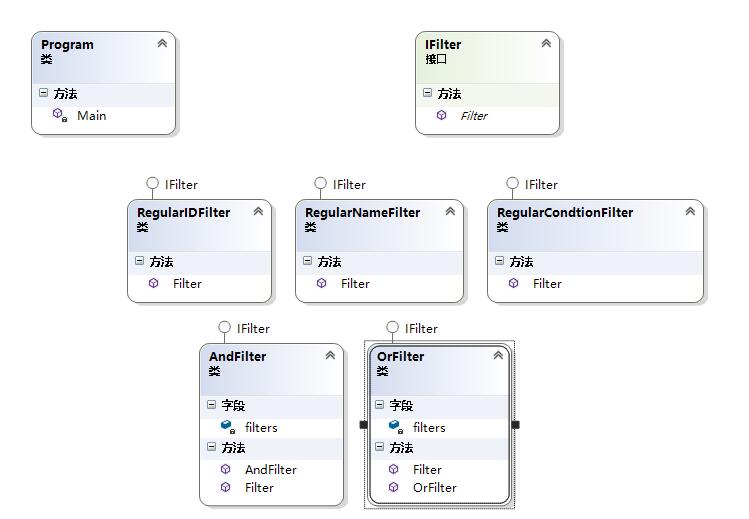Click the right resize handle of OrFilter

pos(515,424)
